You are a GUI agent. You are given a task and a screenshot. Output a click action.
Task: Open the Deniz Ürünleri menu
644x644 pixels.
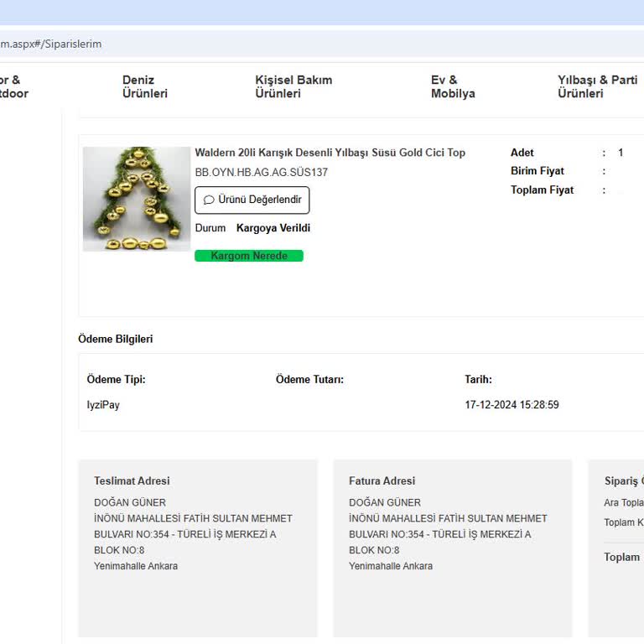tap(144, 87)
